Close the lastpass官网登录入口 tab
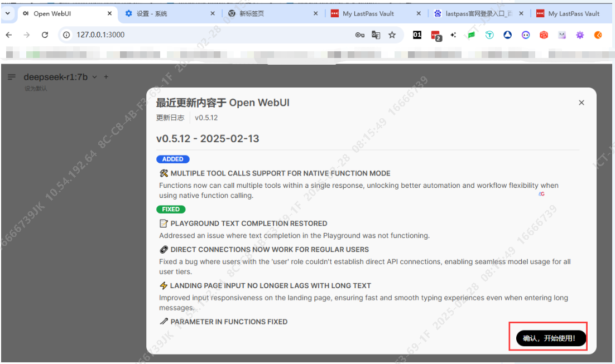The height and width of the screenshot is (364, 615). [x=521, y=13]
